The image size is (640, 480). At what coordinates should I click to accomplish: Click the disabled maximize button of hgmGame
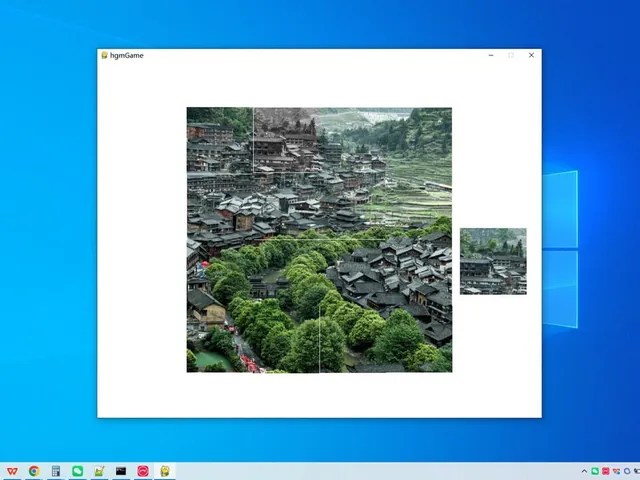point(511,55)
